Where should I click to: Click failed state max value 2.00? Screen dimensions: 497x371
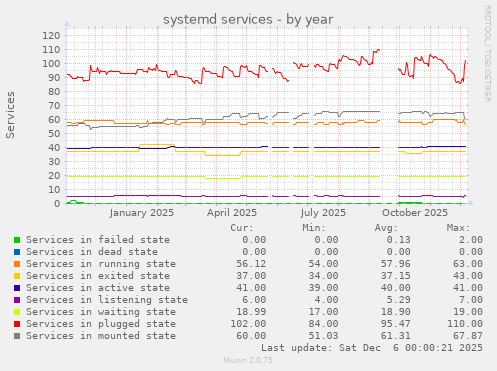[471, 240]
